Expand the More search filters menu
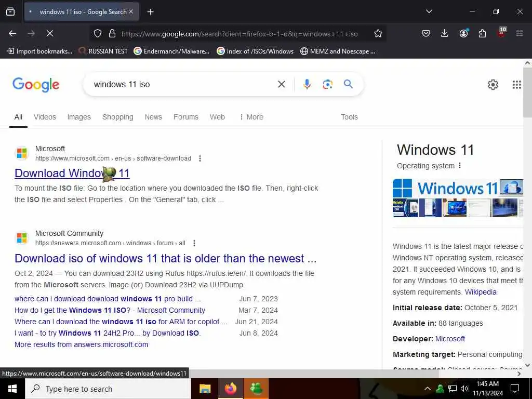The height and width of the screenshot is (399, 532). [x=251, y=117]
